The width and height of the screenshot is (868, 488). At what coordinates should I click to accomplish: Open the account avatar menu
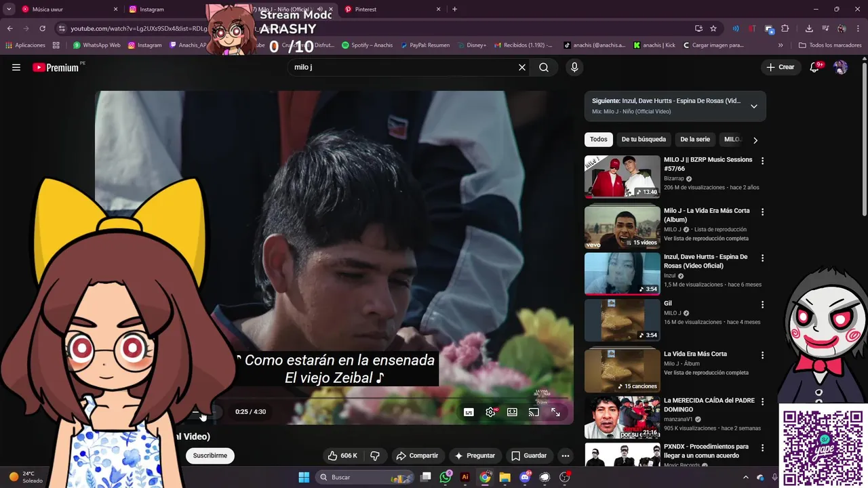click(840, 67)
